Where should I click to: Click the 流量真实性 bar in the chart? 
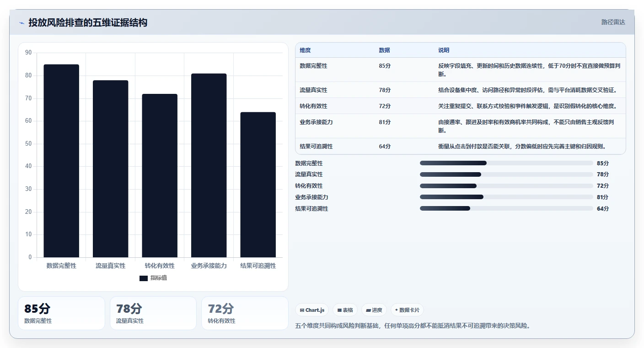[x=110, y=169]
